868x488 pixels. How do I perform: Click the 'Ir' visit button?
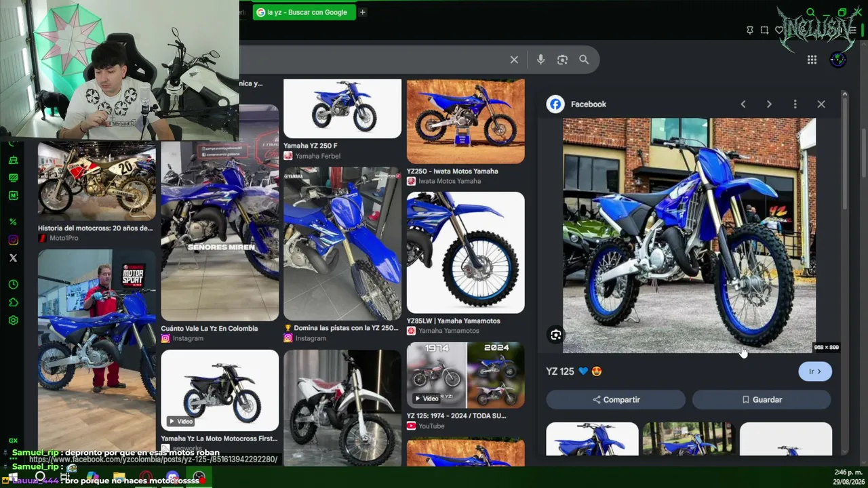815,371
